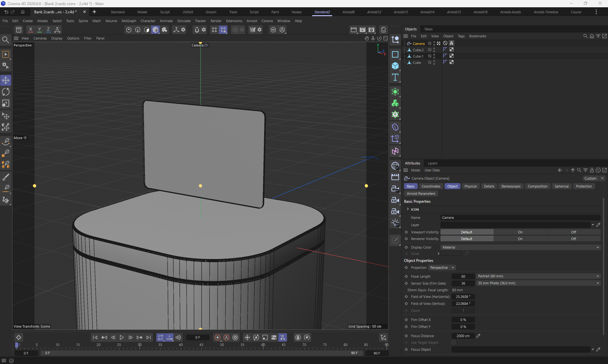Click the Text spline tool icon
The width and height of the screenshot is (608, 364).
395,77
